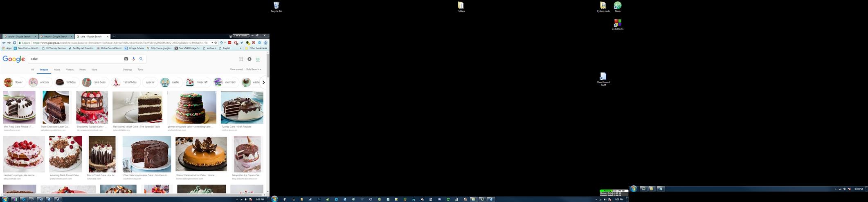The height and width of the screenshot is (202, 868).
Task: Bookmark this page with the star icon
Action: [216, 43]
